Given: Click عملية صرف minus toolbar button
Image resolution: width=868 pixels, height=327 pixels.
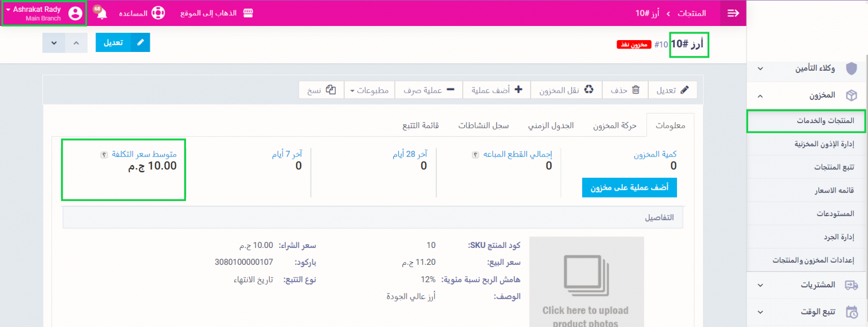Looking at the screenshot, I should coord(429,90).
